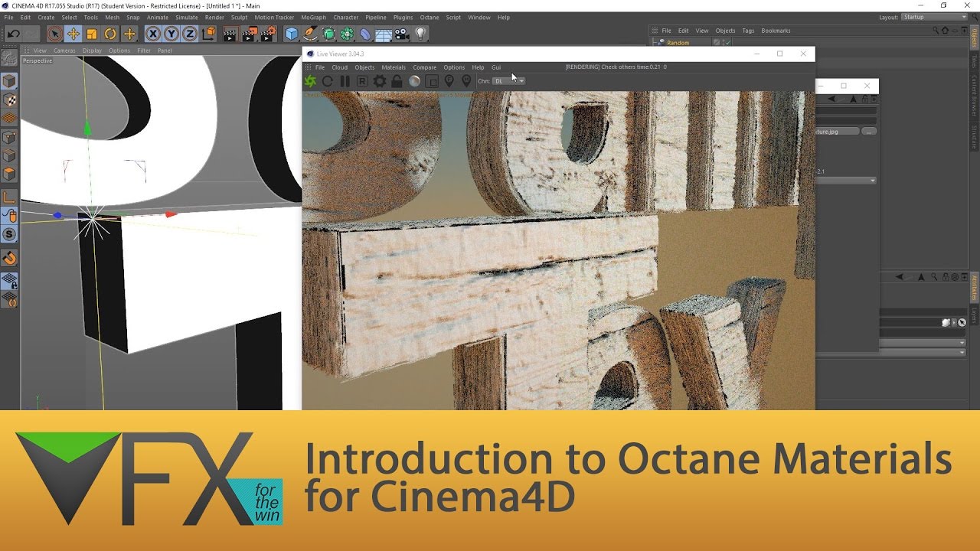
Task: Toggle the Tweak mouse mode icon
Action: click(9, 216)
